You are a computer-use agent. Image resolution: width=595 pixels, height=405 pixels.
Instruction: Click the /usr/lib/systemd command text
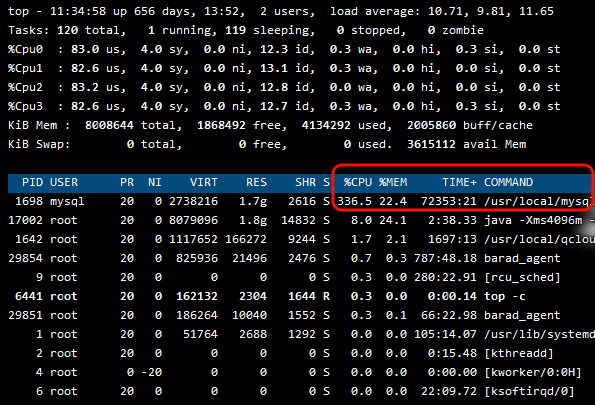(x=539, y=334)
